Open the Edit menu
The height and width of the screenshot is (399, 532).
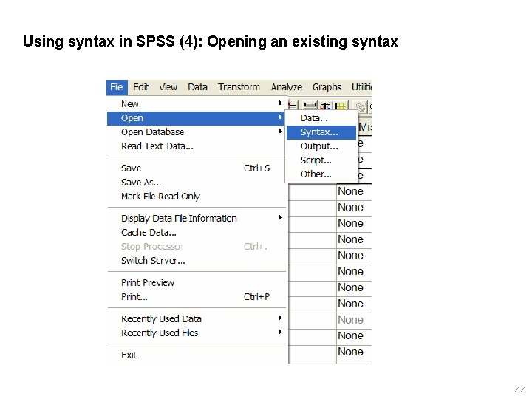pyautogui.click(x=140, y=87)
